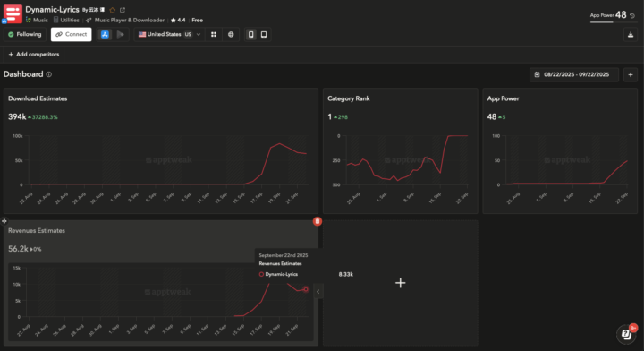Open the United States country dropdown
644x351 pixels.
coord(169,35)
